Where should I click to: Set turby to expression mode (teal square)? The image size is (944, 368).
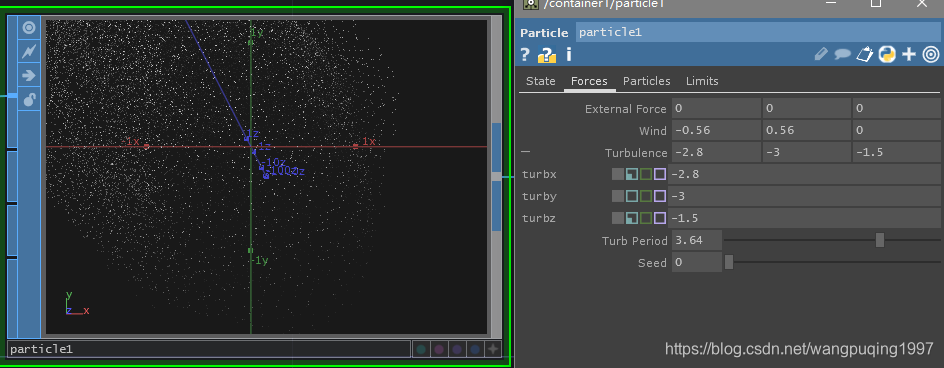(632, 196)
